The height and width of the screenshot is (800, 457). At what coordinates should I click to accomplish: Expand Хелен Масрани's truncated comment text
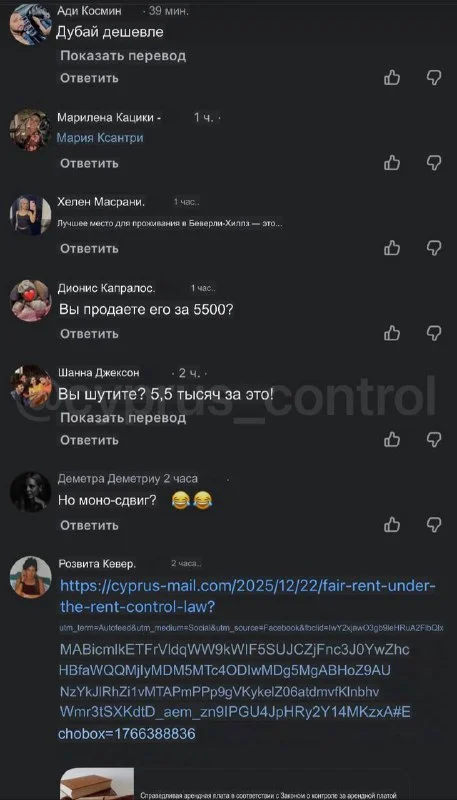point(169,223)
